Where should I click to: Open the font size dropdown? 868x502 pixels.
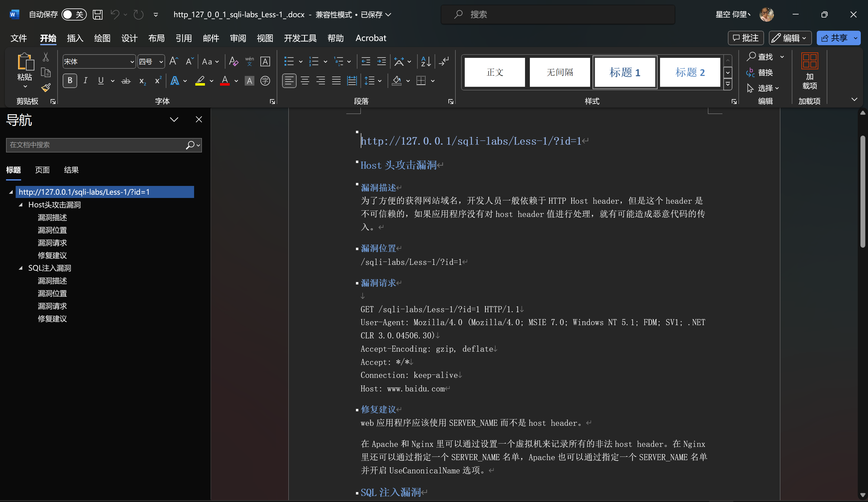coord(161,62)
